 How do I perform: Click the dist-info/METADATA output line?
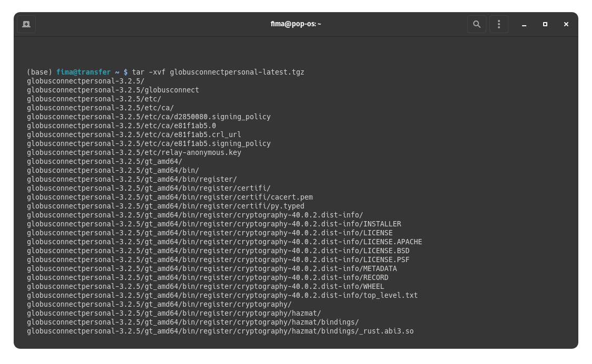[212, 268]
